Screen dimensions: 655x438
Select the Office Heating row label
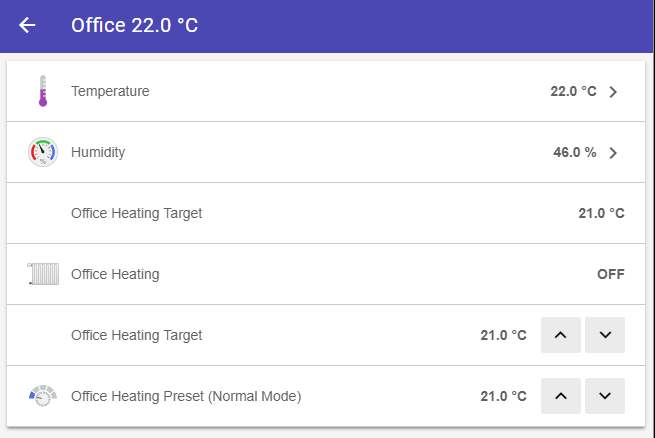(115, 274)
